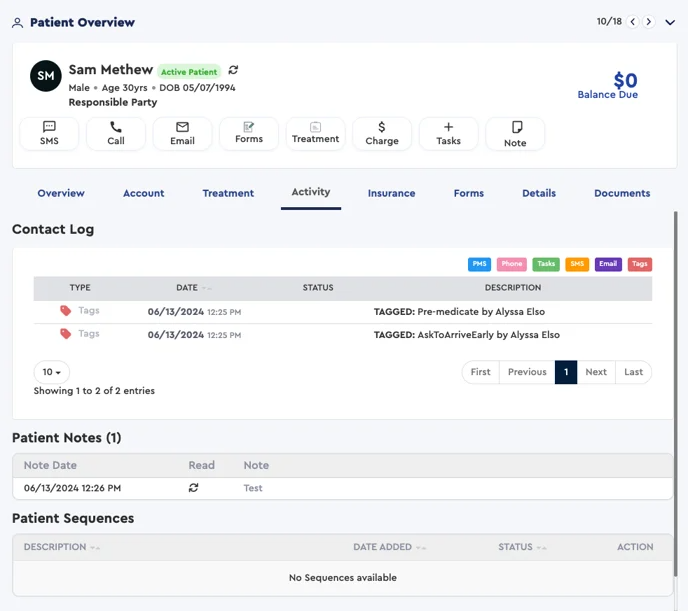688x611 pixels.
Task: Toggle the Tags filter badge
Action: coord(640,264)
